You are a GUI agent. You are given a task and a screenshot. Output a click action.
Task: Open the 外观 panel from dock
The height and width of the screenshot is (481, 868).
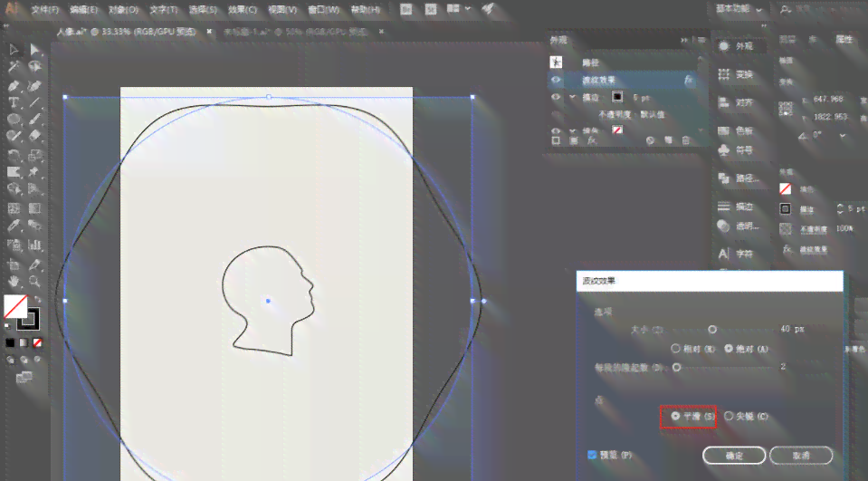[736, 46]
